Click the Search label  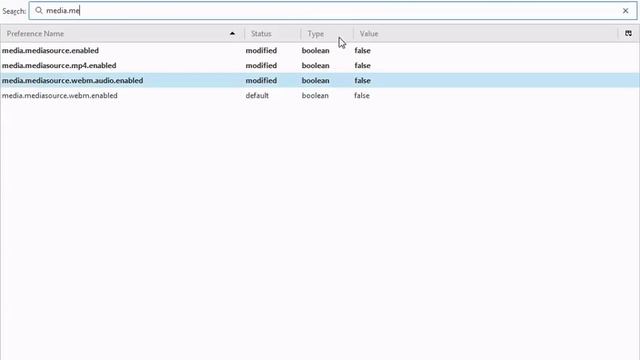pyautogui.click(x=14, y=11)
